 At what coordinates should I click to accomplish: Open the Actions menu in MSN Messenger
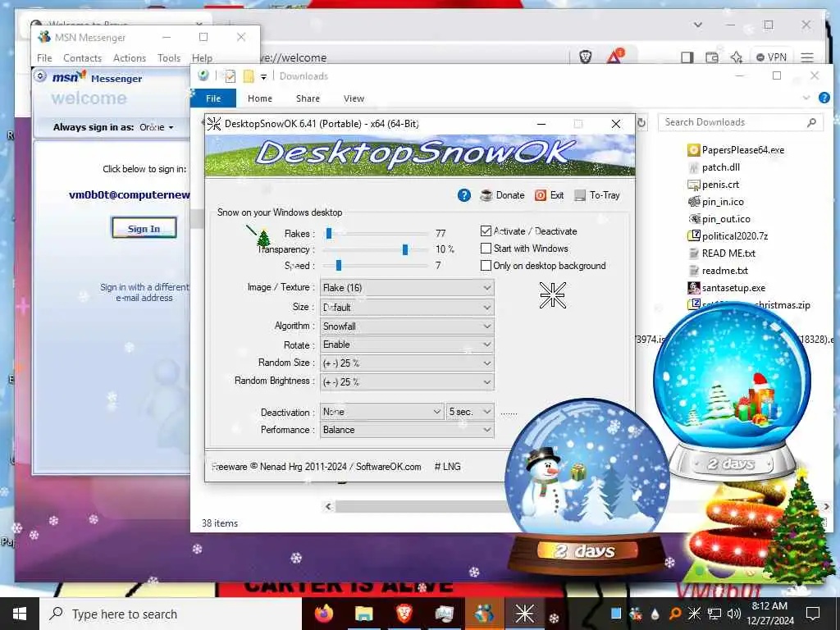coord(130,58)
